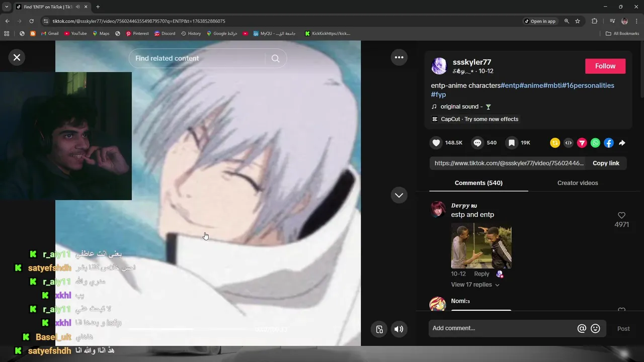This screenshot has width=644, height=362.
Task: Open Derpy's commenter avatar
Action: [438, 209]
